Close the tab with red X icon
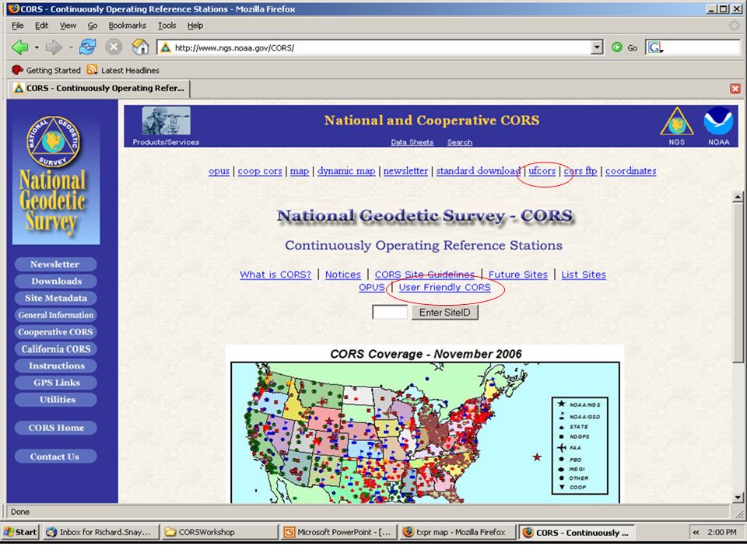 pyautogui.click(x=735, y=89)
